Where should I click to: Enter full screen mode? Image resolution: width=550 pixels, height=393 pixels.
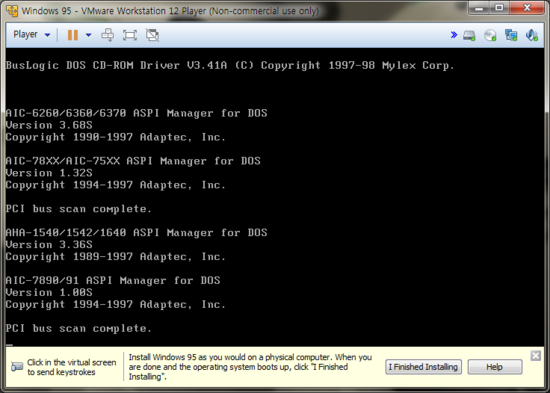(130, 35)
